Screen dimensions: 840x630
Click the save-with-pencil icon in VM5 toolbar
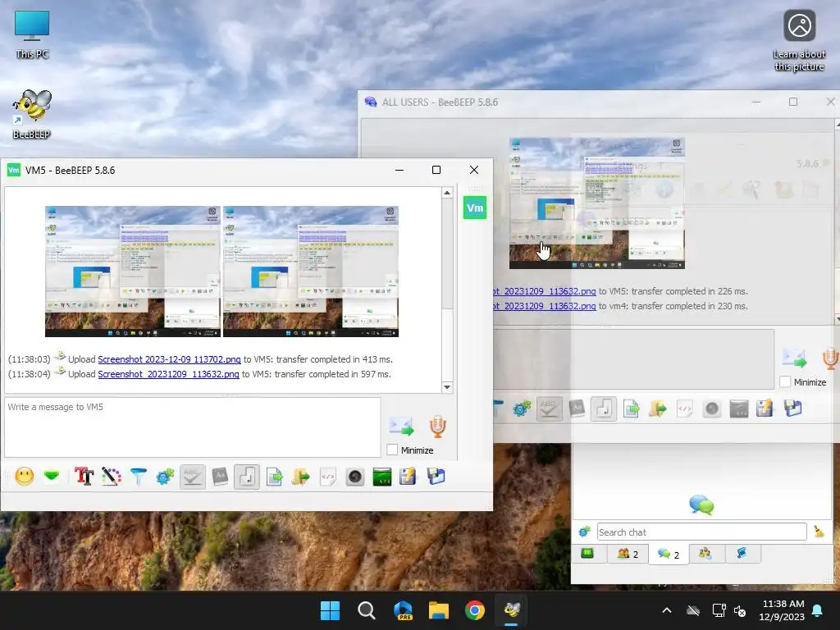409,477
